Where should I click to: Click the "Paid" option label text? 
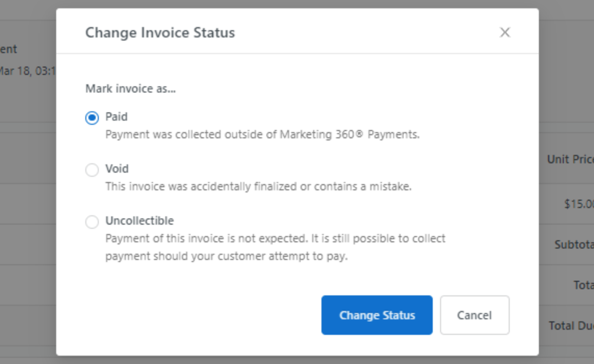[x=117, y=116]
